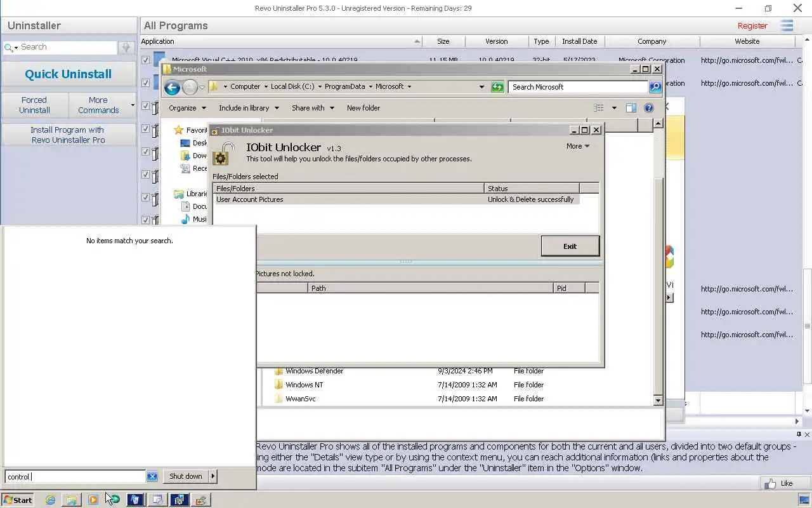Open the Start button

coord(17,500)
